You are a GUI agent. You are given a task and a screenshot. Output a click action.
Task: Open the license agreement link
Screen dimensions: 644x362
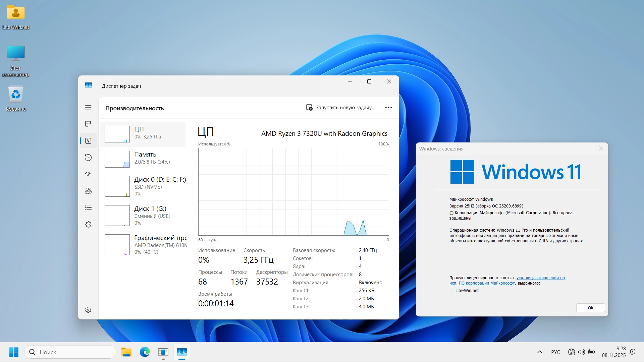click(x=540, y=278)
